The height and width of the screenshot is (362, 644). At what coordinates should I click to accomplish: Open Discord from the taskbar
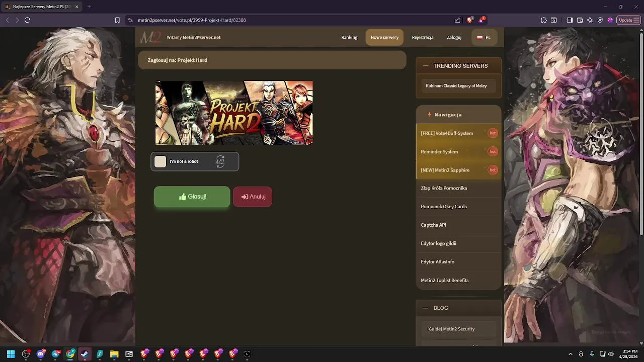click(x=41, y=354)
